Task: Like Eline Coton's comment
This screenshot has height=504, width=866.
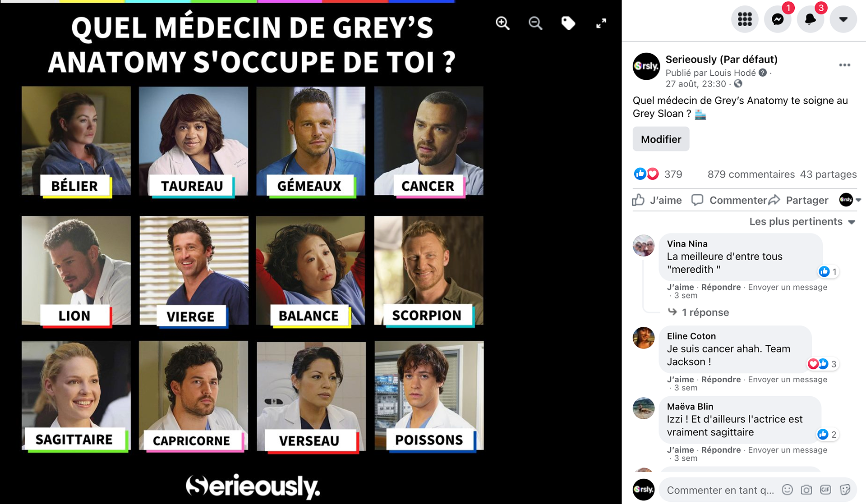Action: 680,380
